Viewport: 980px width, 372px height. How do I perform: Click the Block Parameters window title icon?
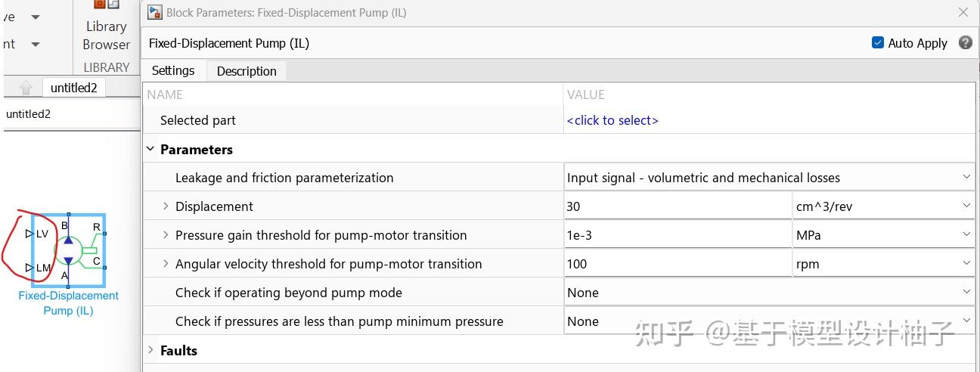154,12
